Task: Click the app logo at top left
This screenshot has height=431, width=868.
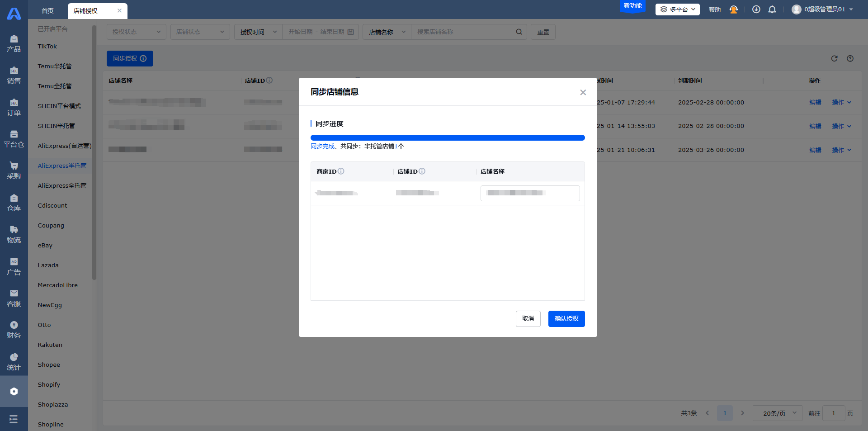Action: (14, 14)
